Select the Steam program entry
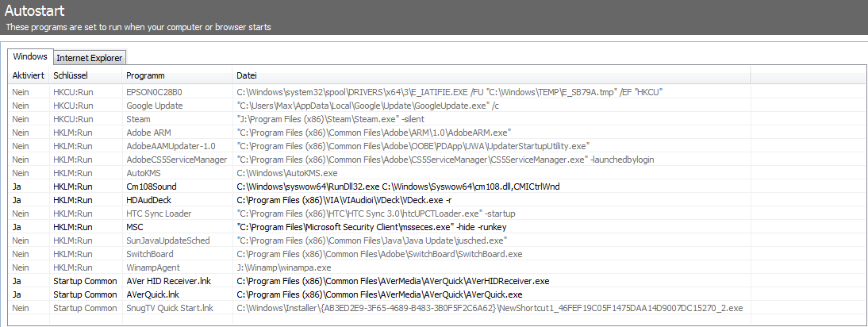 pyautogui.click(x=138, y=119)
